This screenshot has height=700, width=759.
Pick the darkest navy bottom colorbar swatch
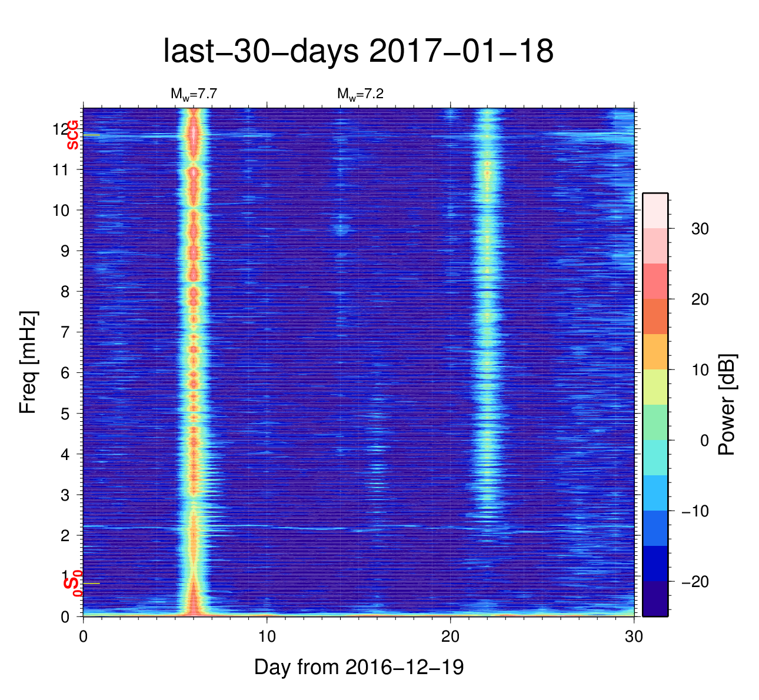pyautogui.click(x=655, y=599)
